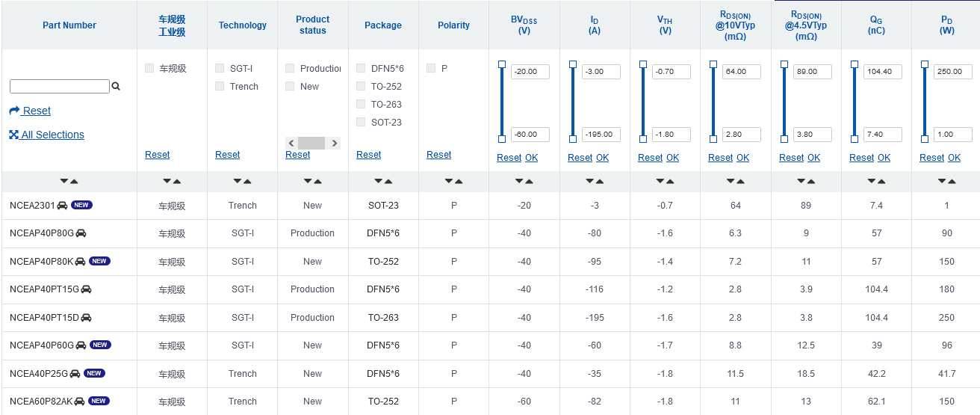980x415 pixels.
Task: Sort ascending by the VTH column
Action: coord(669,182)
